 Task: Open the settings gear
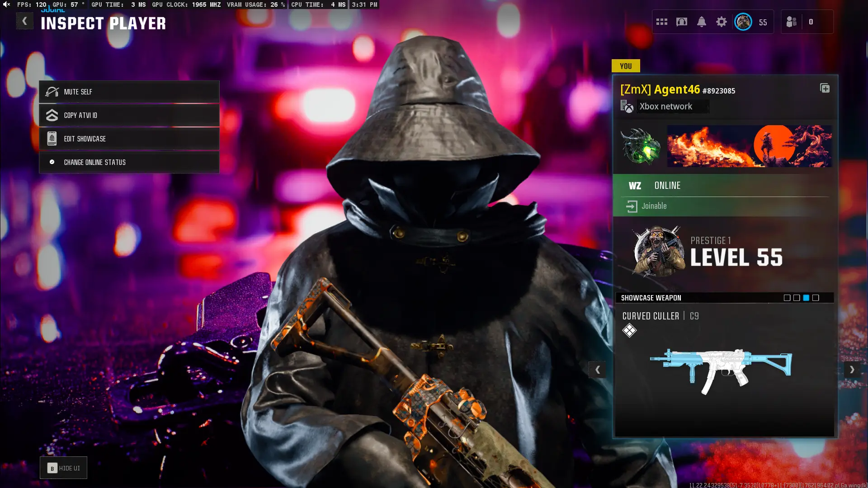722,22
